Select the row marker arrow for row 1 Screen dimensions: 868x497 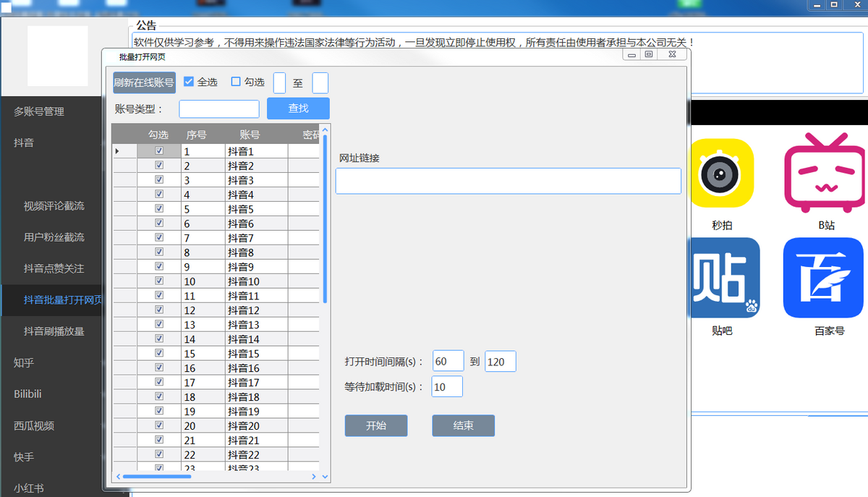[118, 151]
